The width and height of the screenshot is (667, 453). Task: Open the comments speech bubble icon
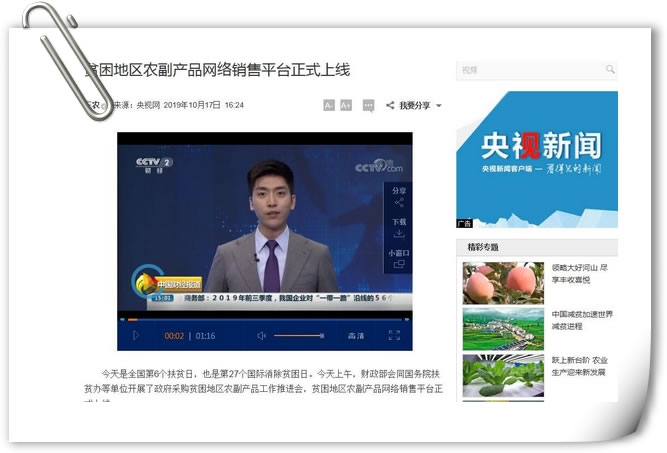(x=368, y=105)
